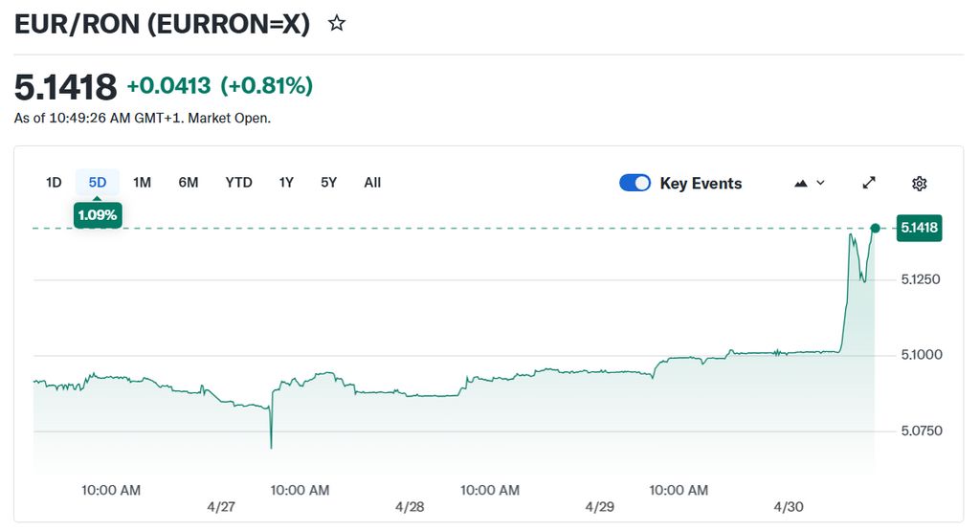
Task: Click the current price dot on chart line
Action: [875, 228]
